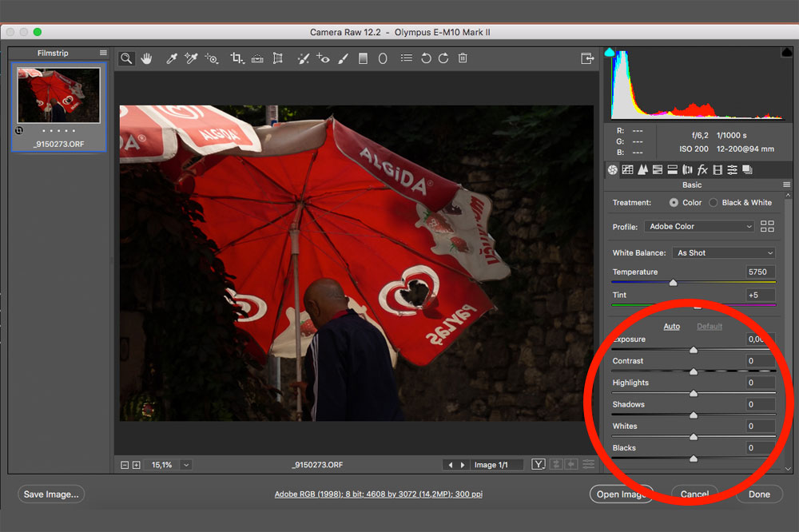This screenshot has height=532, width=799.
Task: Open White Balance dropdown As Shot
Action: click(x=724, y=252)
